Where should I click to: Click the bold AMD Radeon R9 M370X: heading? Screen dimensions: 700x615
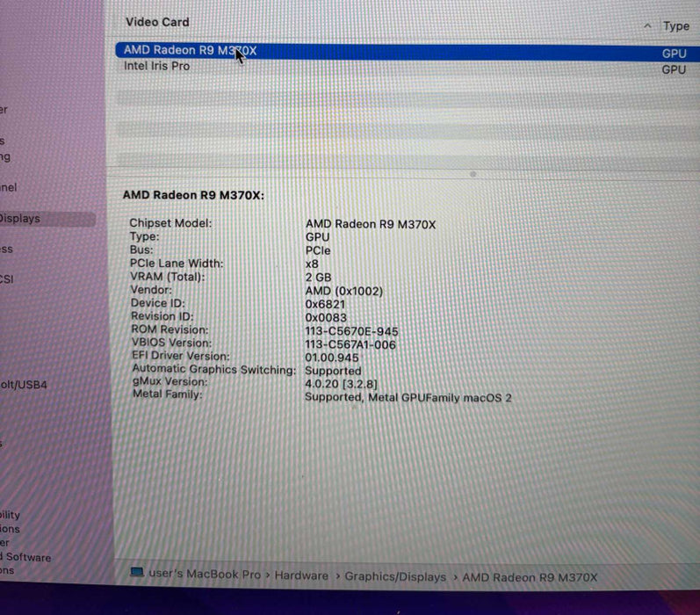(193, 195)
